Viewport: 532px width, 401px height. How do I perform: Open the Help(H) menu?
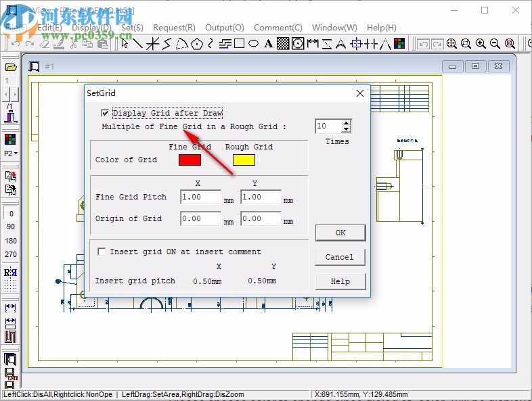click(x=381, y=28)
